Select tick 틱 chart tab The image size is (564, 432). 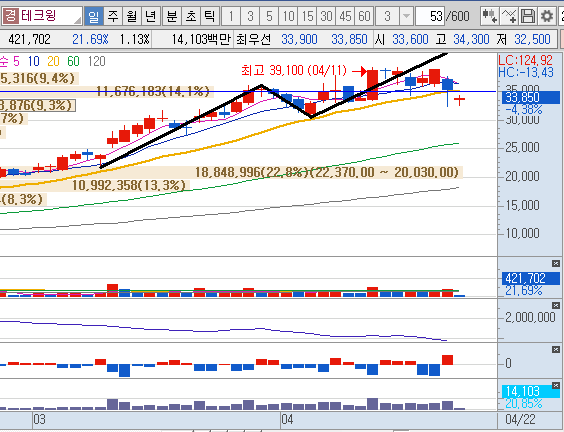210,16
